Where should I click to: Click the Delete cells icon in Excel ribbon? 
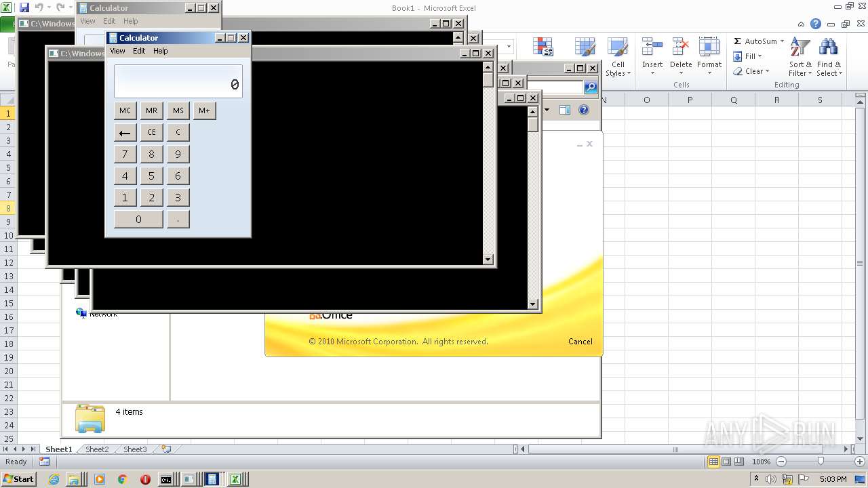pos(680,47)
